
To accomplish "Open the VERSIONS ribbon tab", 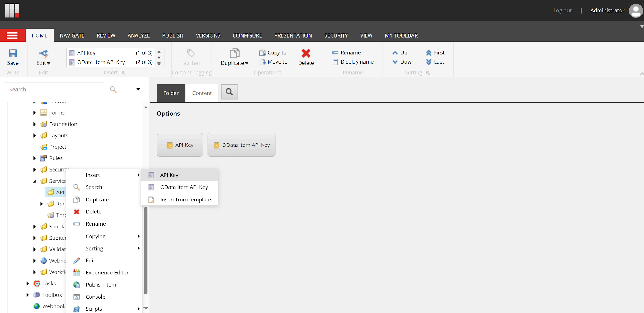I will 208,35.
